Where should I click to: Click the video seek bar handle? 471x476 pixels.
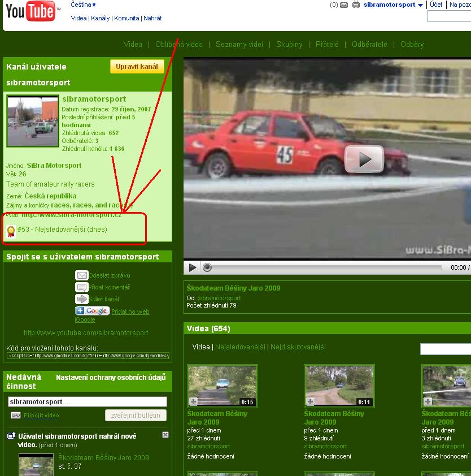coord(207,267)
